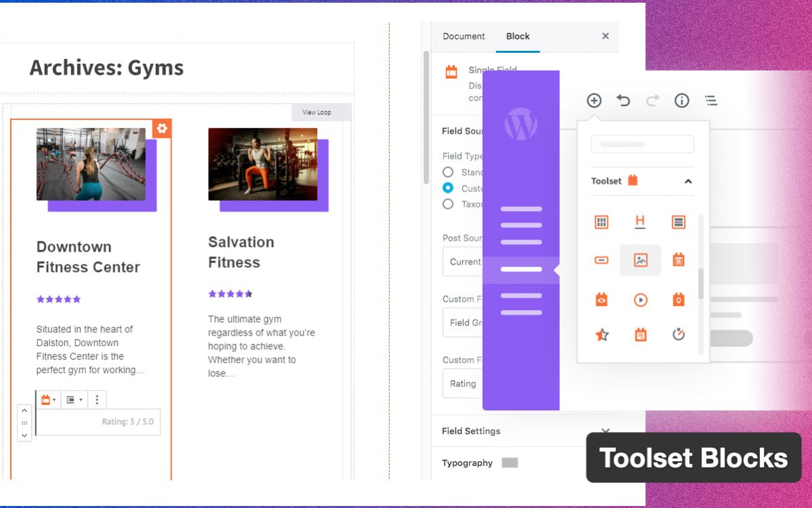
Task: Insert the Toolset heading H block
Action: point(640,222)
